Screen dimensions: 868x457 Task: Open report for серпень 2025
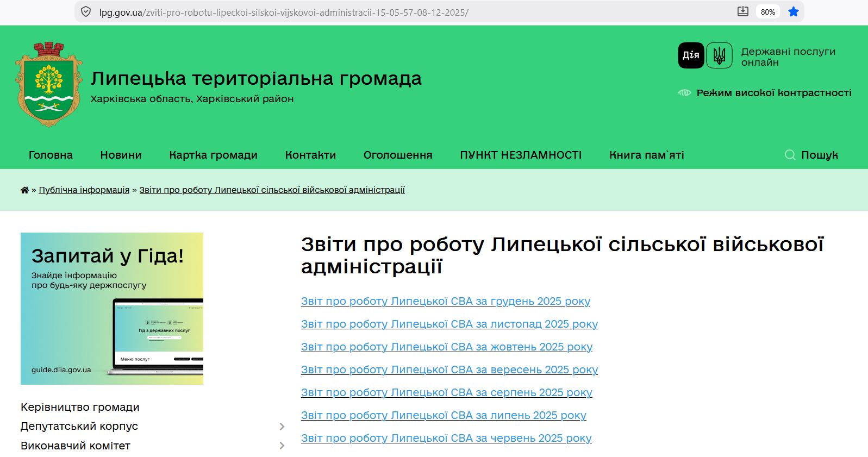pos(447,392)
